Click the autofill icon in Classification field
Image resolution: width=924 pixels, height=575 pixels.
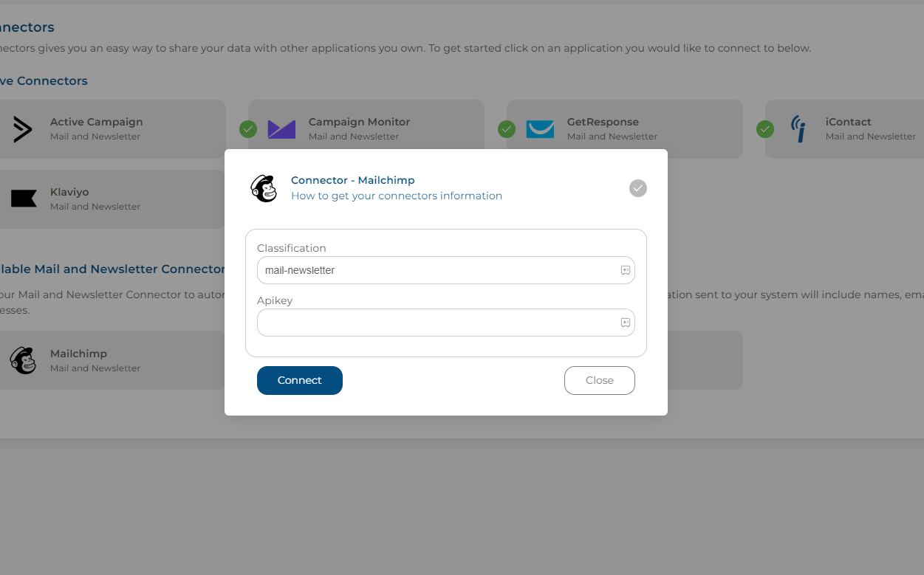coord(625,270)
